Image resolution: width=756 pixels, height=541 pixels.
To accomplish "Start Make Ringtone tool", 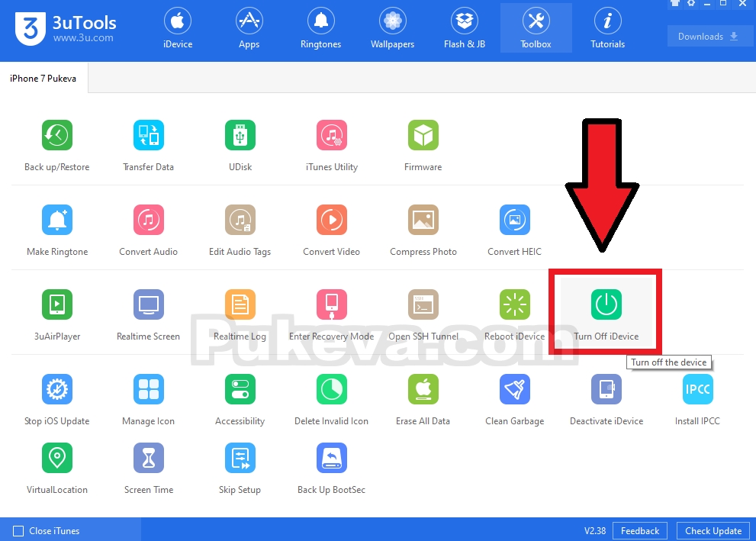I will click(x=57, y=220).
